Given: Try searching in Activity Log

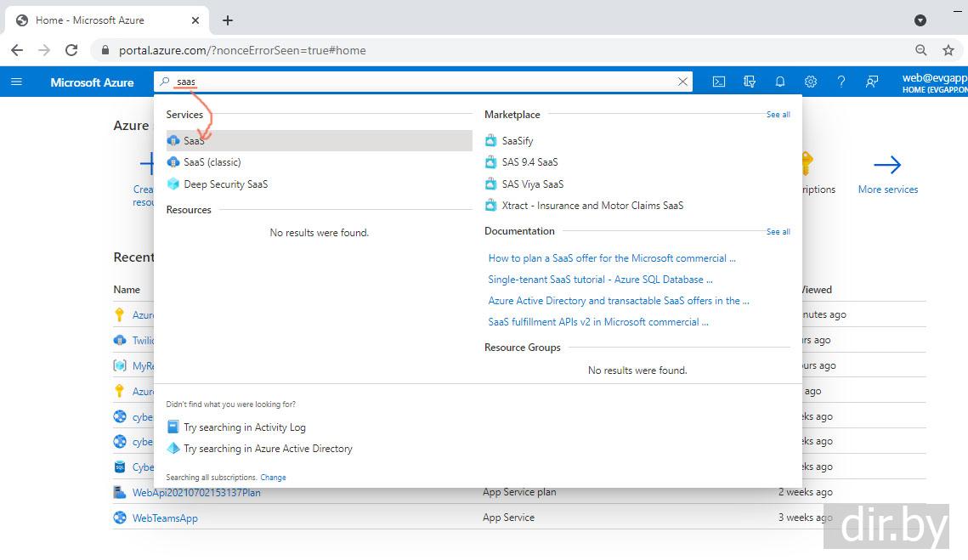Looking at the screenshot, I should (244, 427).
